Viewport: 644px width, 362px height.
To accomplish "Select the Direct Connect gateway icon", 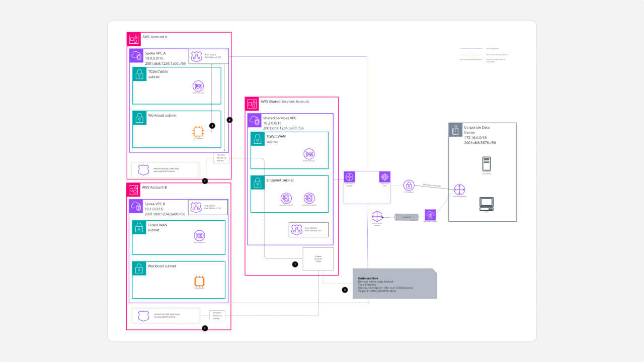I will [377, 217].
